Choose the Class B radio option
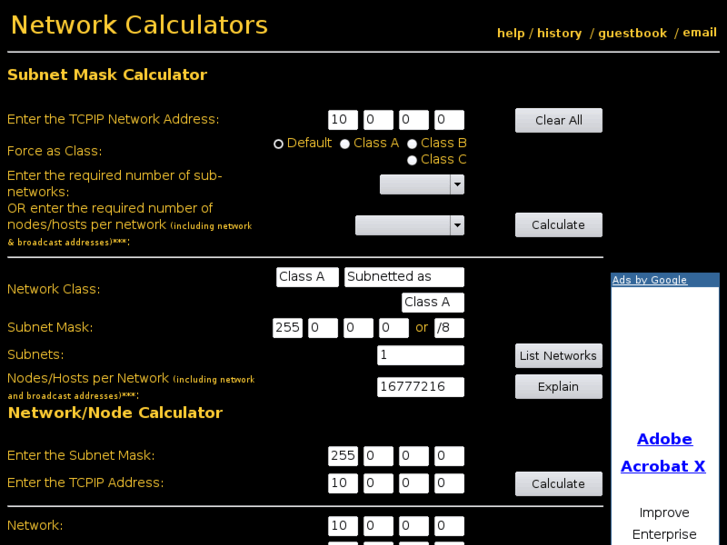This screenshot has width=727, height=545. 412,144
